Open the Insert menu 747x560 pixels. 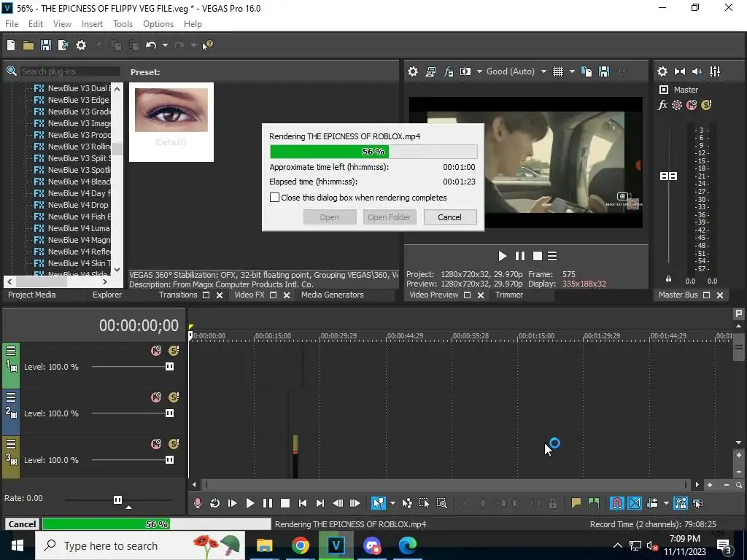coord(92,24)
